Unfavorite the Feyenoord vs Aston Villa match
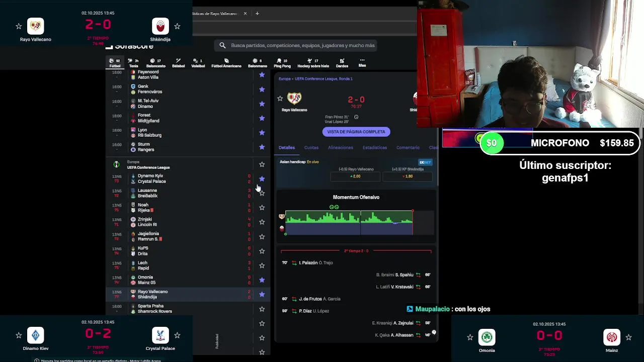644x362 pixels. click(x=262, y=74)
